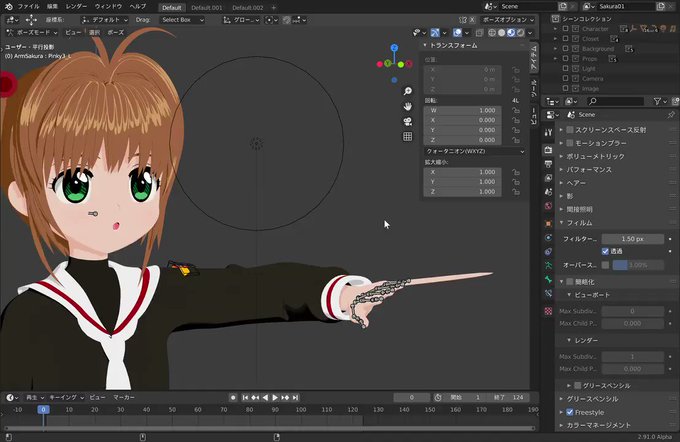
Task: Toggle camera view icon
Action: pyautogui.click(x=408, y=121)
